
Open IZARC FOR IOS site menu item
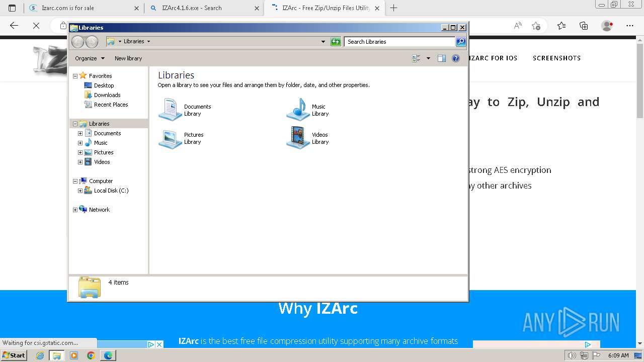pos(493,58)
